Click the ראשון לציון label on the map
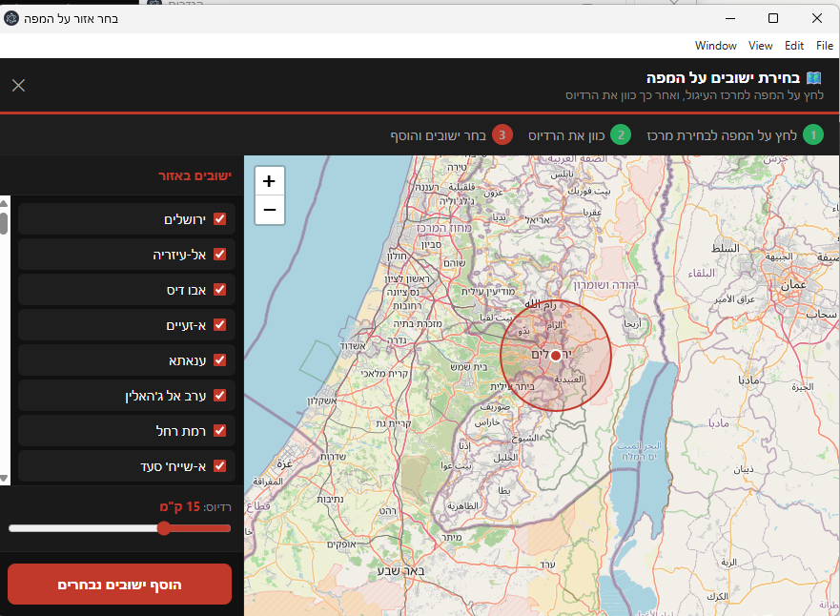 click(407, 279)
